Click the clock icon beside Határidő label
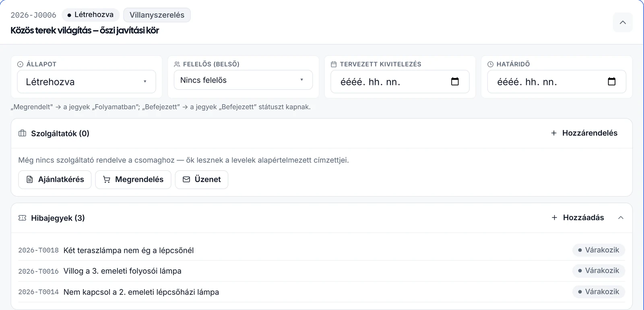Image resolution: width=644 pixels, height=310 pixels. [490, 64]
